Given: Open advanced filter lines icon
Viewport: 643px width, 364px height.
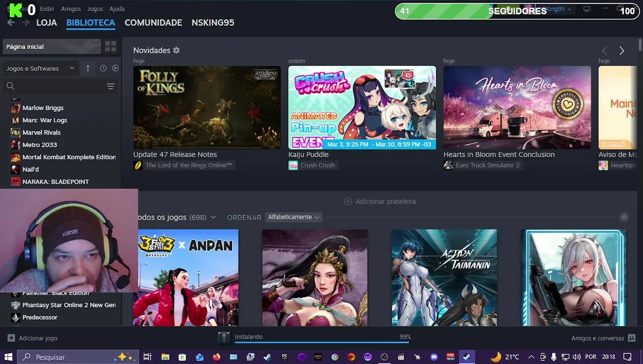Looking at the screenshot, I should click(111, 86).
